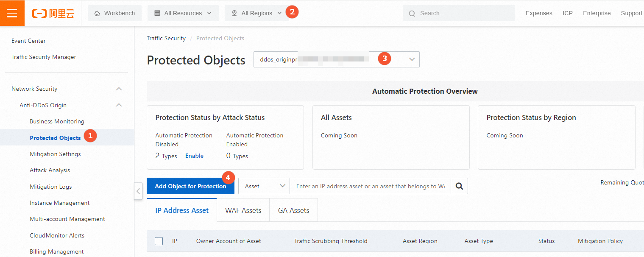
Task: Collapse the Network Security section
Action: pyautogui.click(x=119, y=89)
